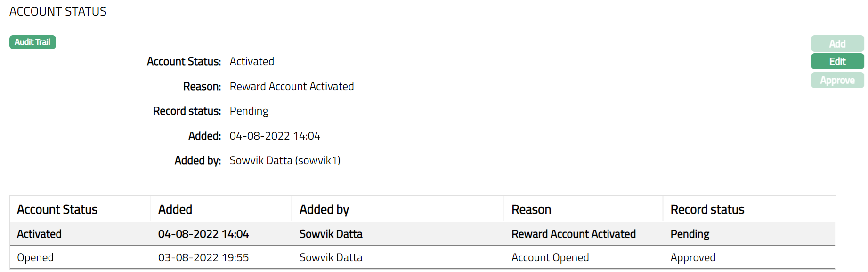Click Sowvik Datta (sowvik1) added-by value
The image size is (868, 272).
tap(285, 160)
